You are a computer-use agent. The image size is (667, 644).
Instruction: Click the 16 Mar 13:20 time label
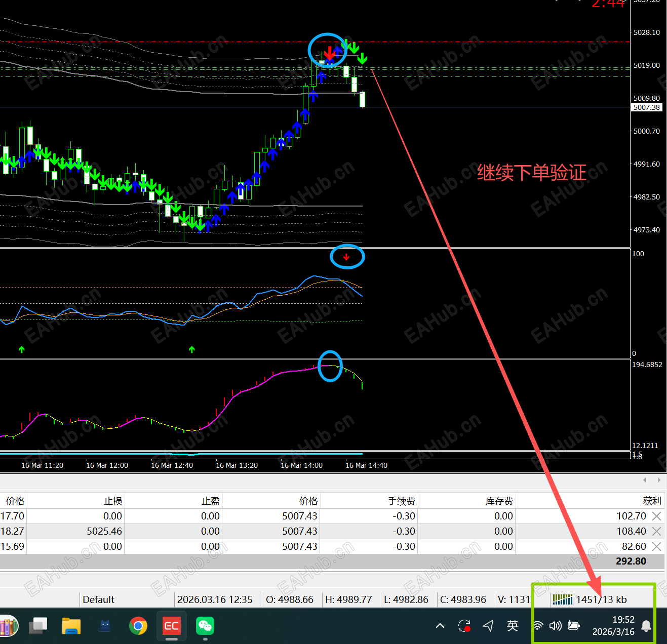tap(237, 465)
